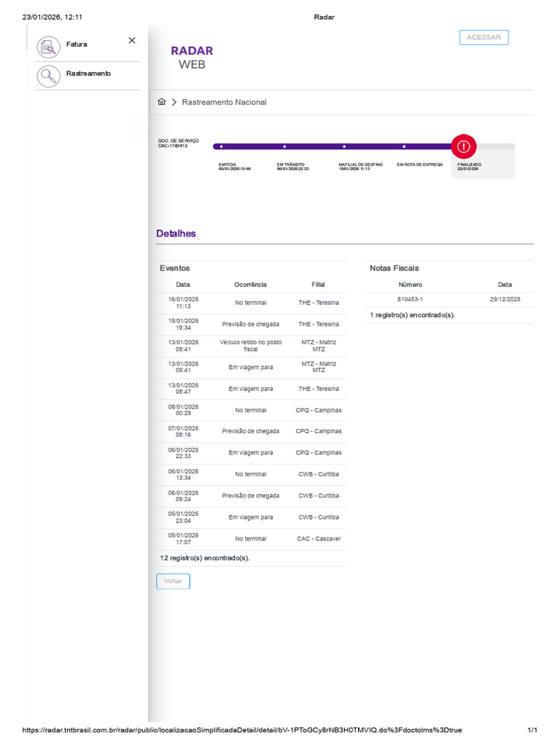Select the Fatura menu label
The width and height of the screenshot is (560, 747).
[77, 44]
